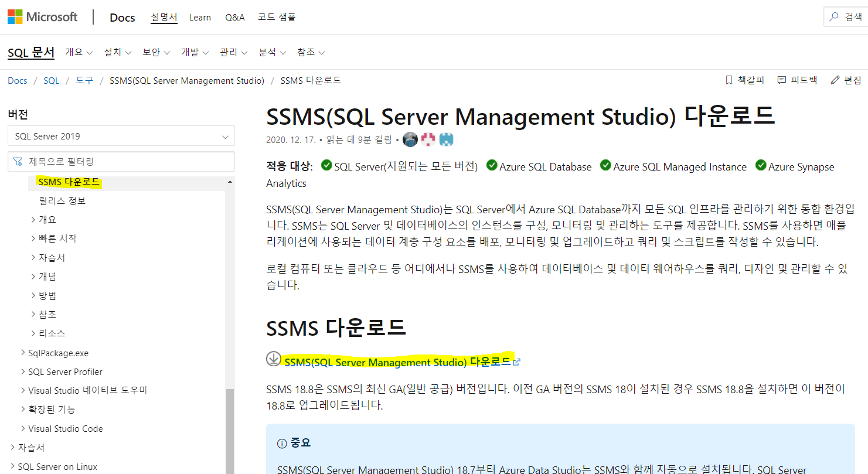Click the 제목으로 필터링 filter field
The height and width of the screenshot is (474, 868).
click(x=121, y=161)
